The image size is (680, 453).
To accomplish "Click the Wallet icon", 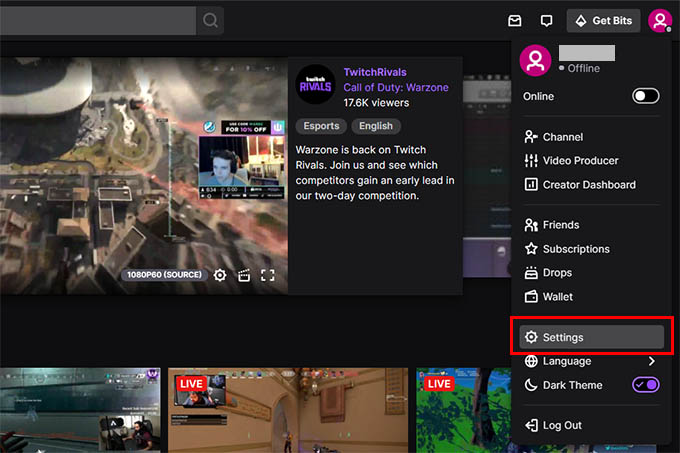I will [x=531, y=297].
